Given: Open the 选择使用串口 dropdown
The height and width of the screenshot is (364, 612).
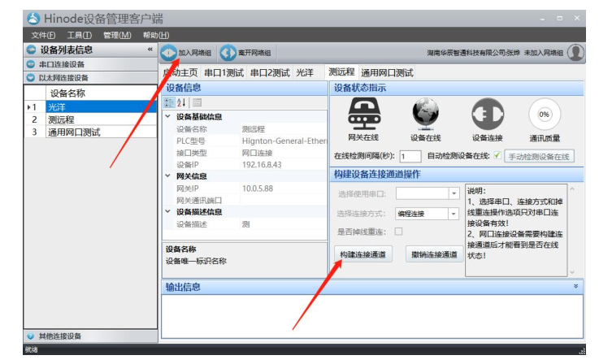Looking at the screenshot, I should 454,193.
